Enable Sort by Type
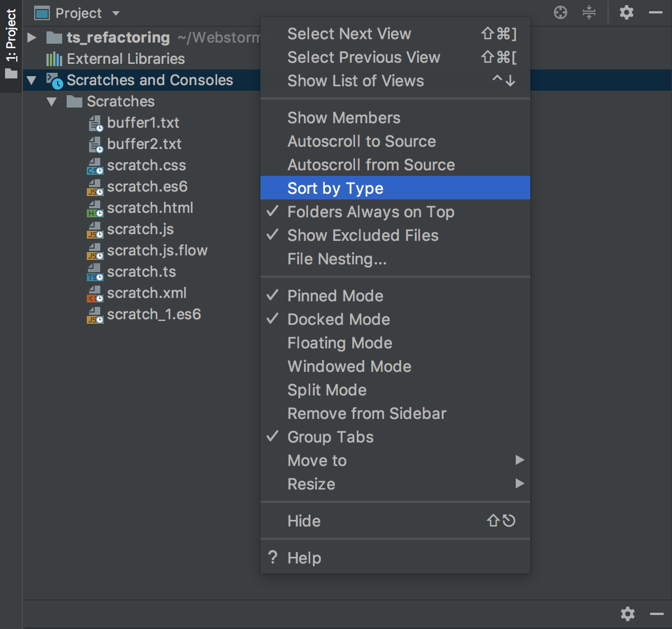672x629 pixels. click(x=335, y=188)
